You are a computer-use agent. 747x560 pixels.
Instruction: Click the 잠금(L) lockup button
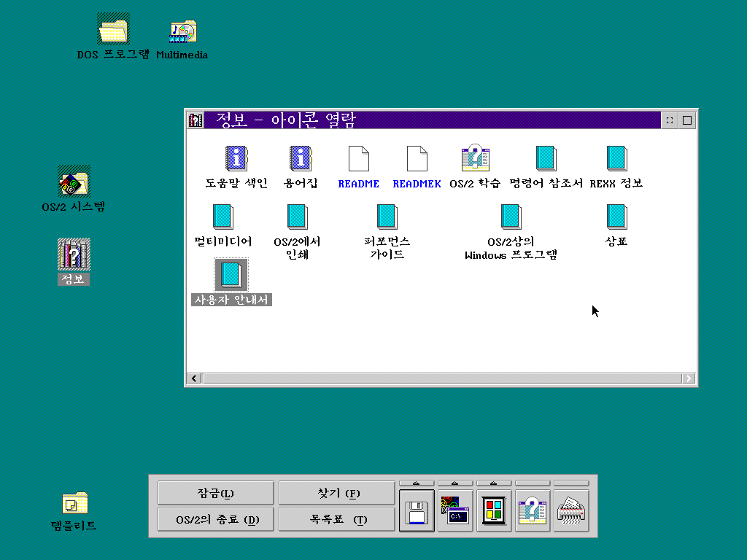[216, 493]
